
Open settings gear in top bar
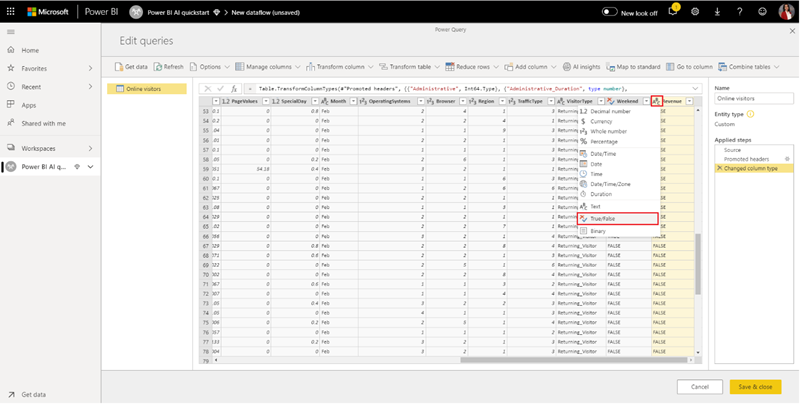[695, 11]
